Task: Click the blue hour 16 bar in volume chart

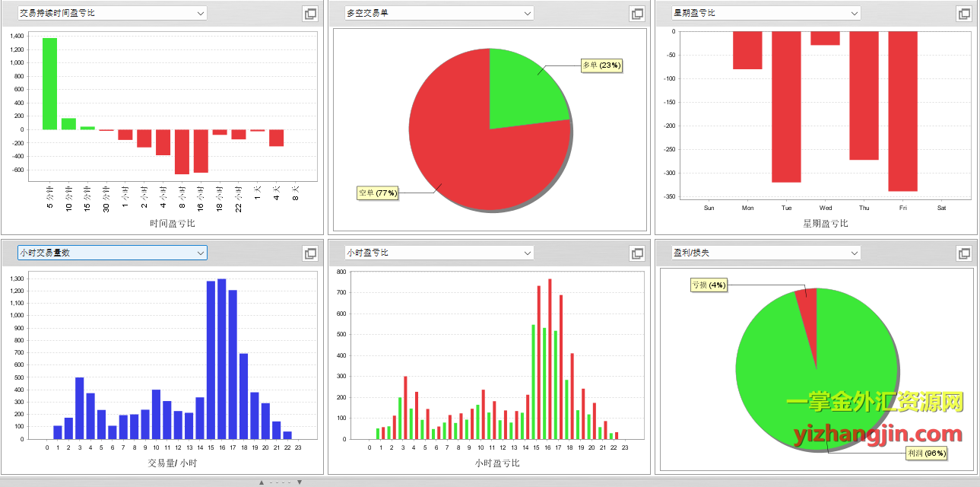Action: pyautogui.click(x=222, y=359)
